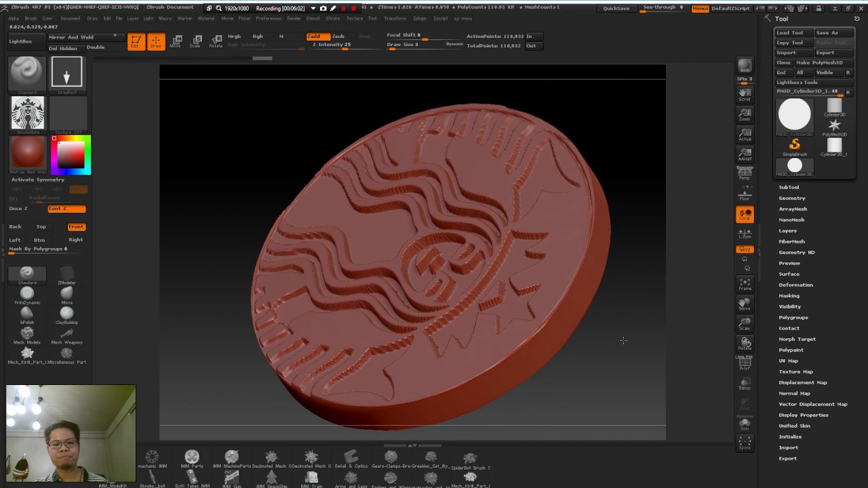Click Make PolyMesh3D button
This screenshot has height=488, width=868.
coord(823,62)
